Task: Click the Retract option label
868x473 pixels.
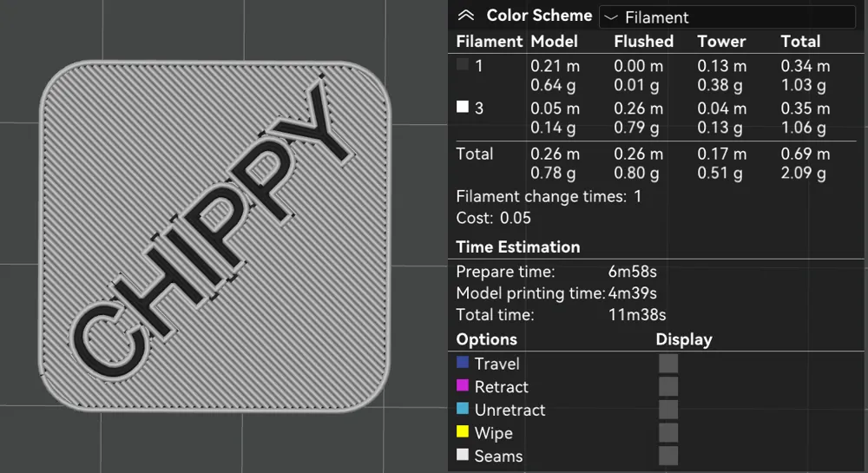Action: [x=502, y=387]
